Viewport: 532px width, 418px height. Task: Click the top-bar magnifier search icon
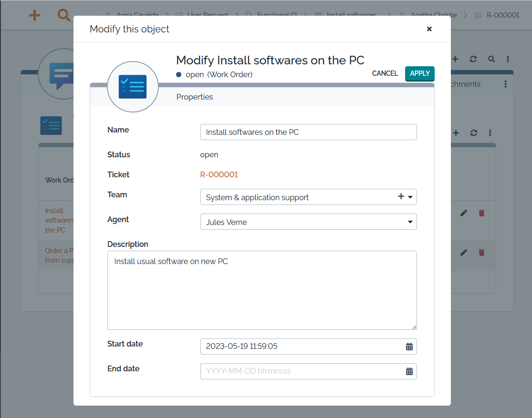click(x=63, y=15)
